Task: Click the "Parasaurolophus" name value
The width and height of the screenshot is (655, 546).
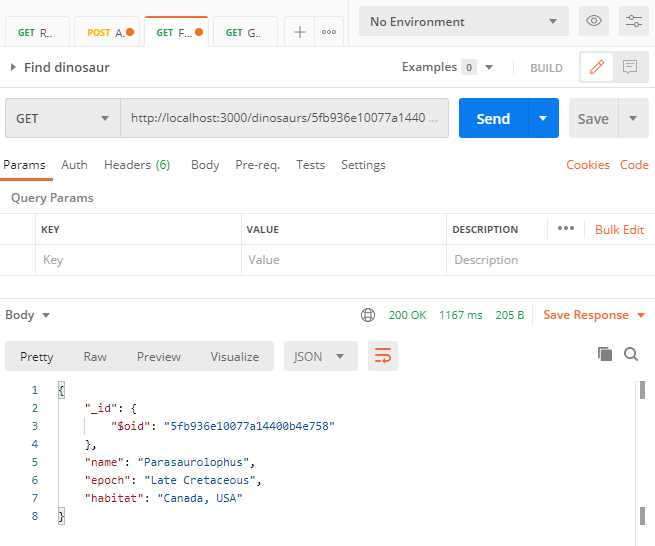Action: click(193, 462)
